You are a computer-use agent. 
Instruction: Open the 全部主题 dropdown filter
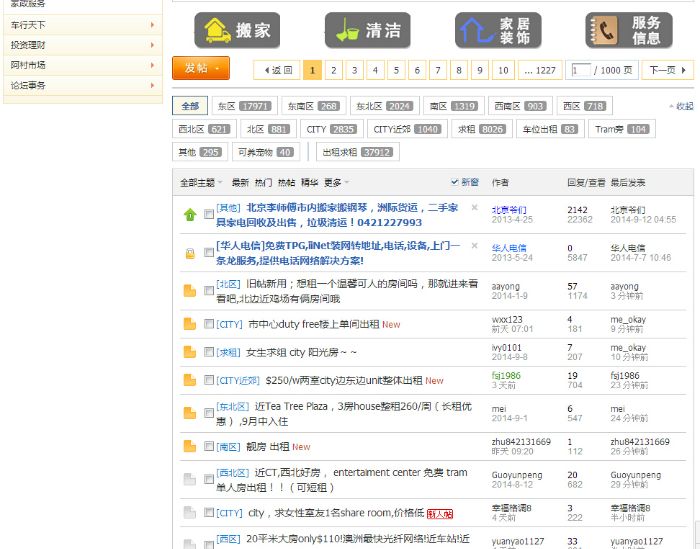201,183
